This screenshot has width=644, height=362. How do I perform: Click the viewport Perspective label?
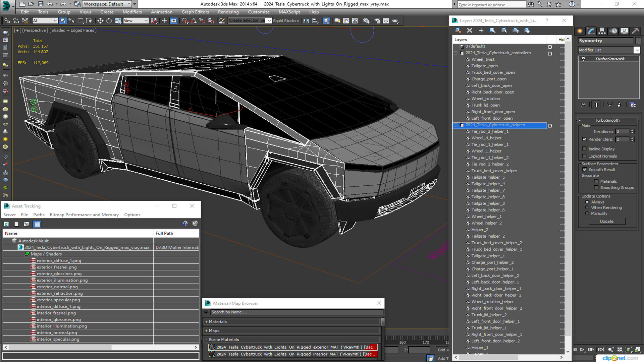coord(35,31)
